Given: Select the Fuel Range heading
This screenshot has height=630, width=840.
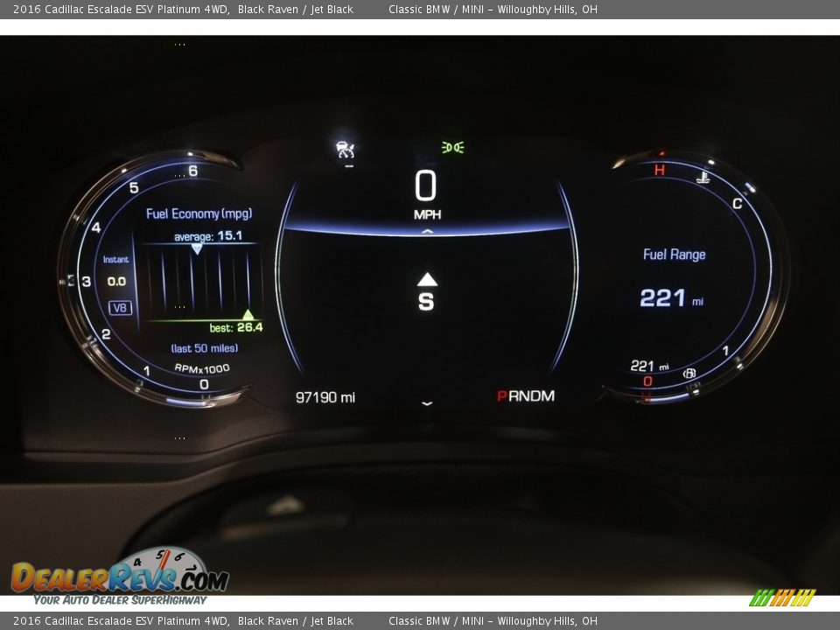Looking at the screenshot, I should pos(674,255).
